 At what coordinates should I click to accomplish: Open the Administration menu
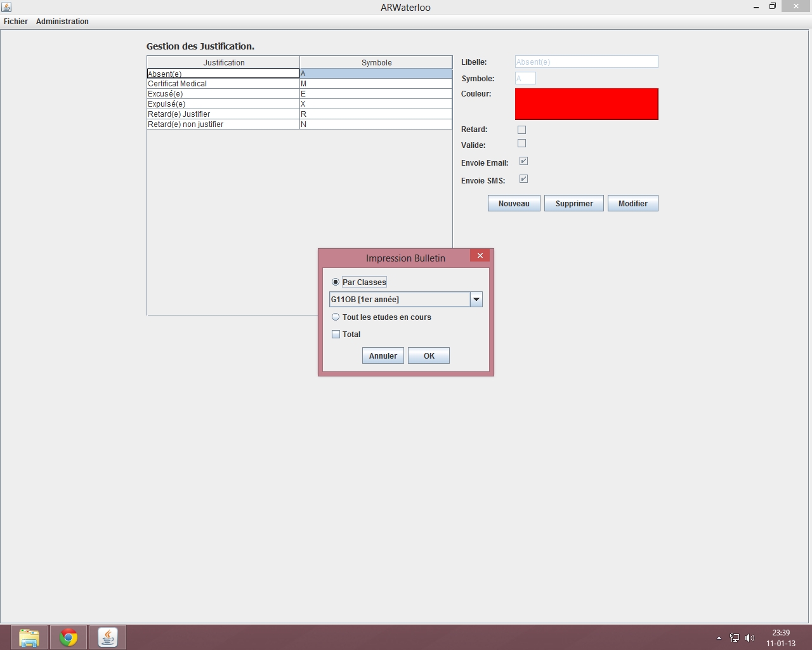point(62,22)
